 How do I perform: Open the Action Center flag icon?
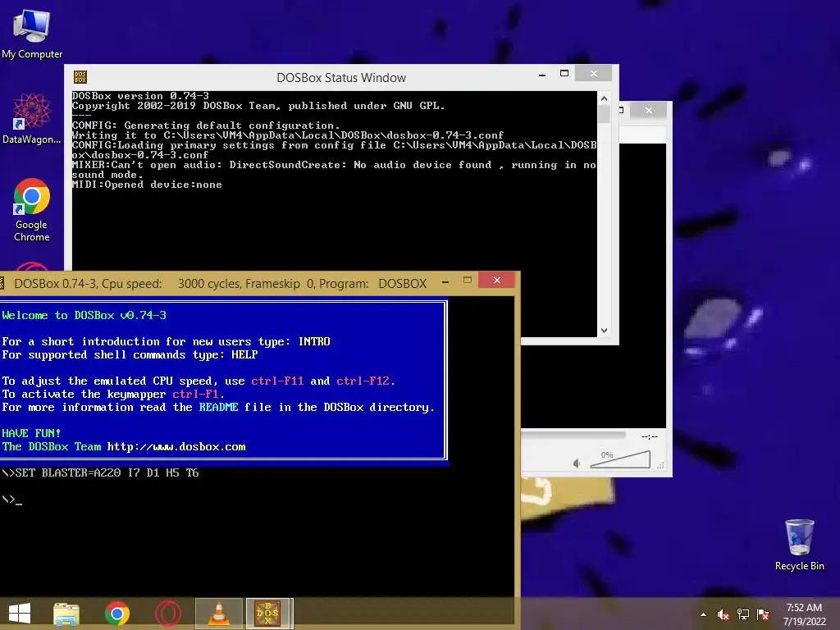[x=763, y=614]
